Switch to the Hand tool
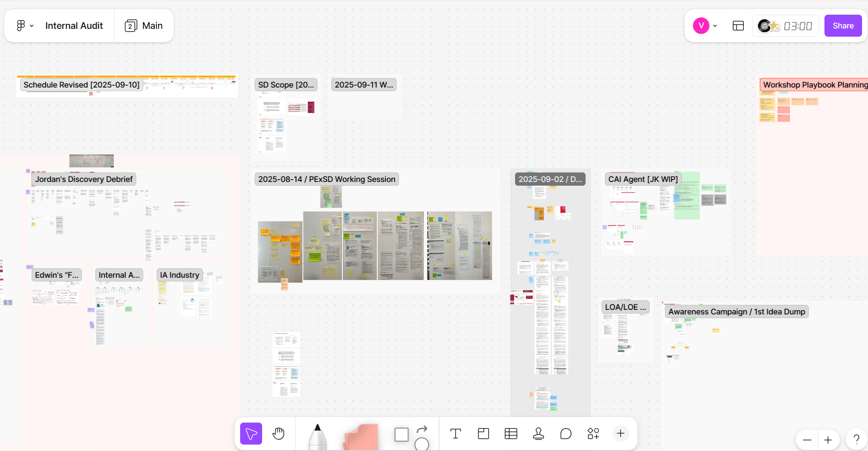868x451 pixels. (278, 434)
